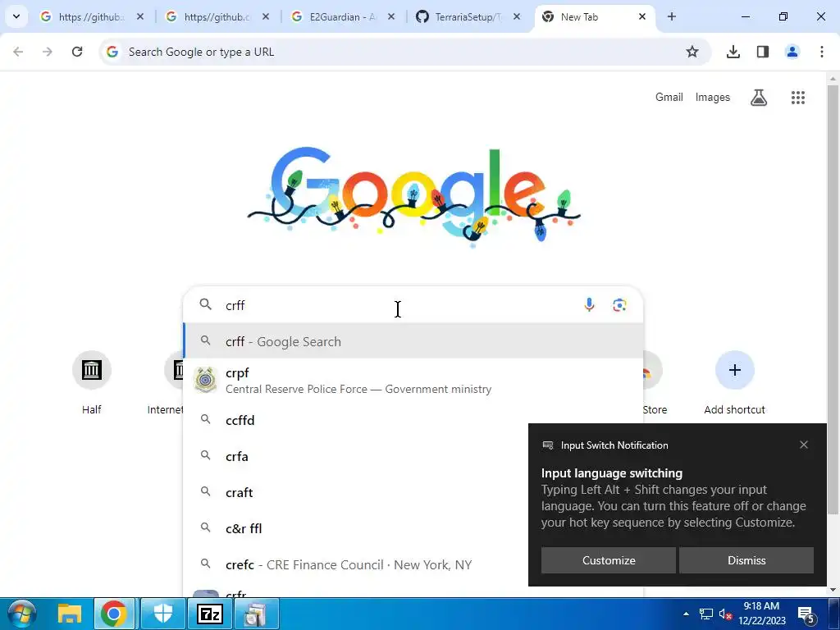Open a new tab with plus button

coord(671,17)
